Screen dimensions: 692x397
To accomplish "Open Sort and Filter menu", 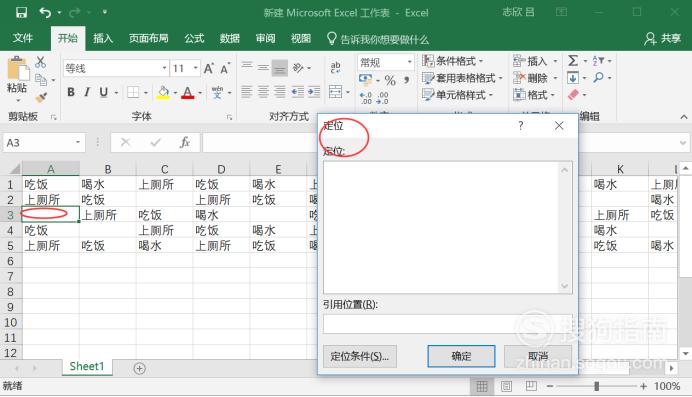I will [598, 61].
